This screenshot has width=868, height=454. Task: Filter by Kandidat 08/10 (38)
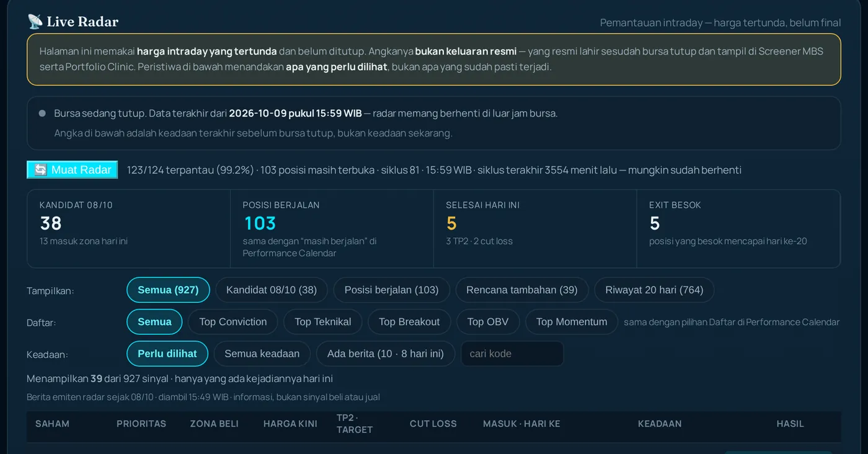272,290
